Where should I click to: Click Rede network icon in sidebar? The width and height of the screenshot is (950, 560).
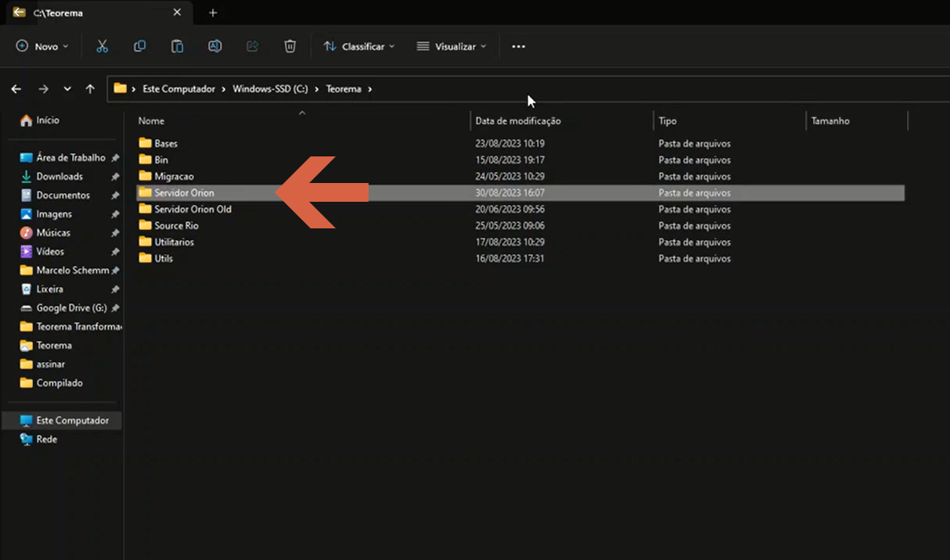26,440
